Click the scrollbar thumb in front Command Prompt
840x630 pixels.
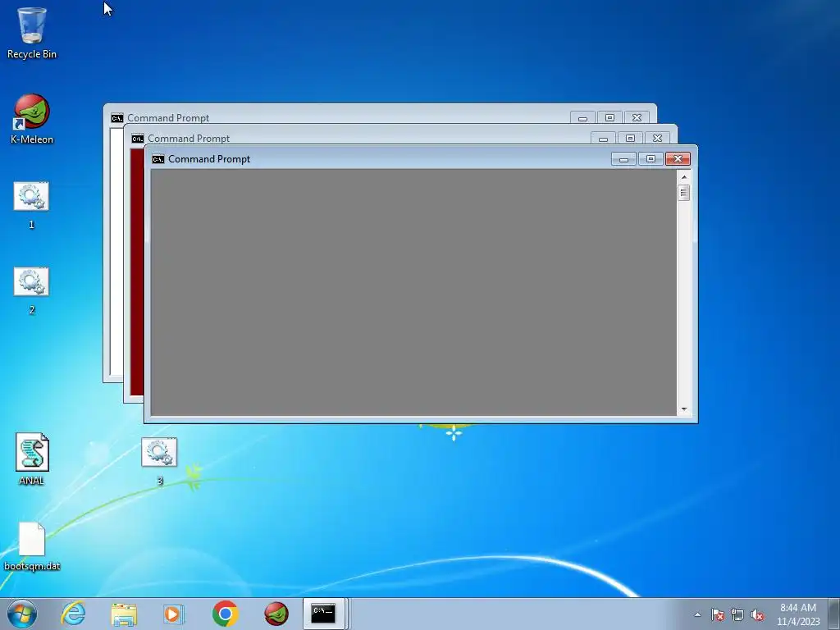point(683,192)
